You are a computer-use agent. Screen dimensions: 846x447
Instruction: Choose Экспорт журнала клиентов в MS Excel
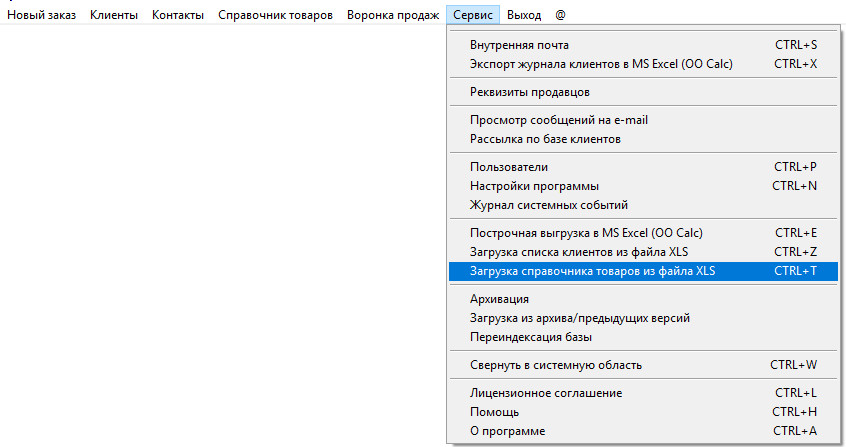(601, 64)
